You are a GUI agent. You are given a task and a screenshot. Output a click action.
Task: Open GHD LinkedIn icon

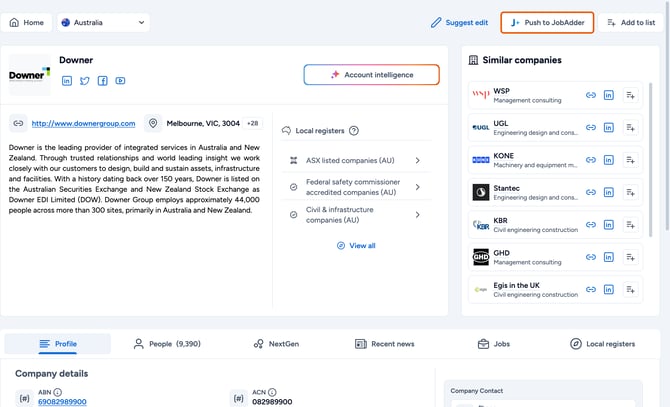[x=608, y=257]
